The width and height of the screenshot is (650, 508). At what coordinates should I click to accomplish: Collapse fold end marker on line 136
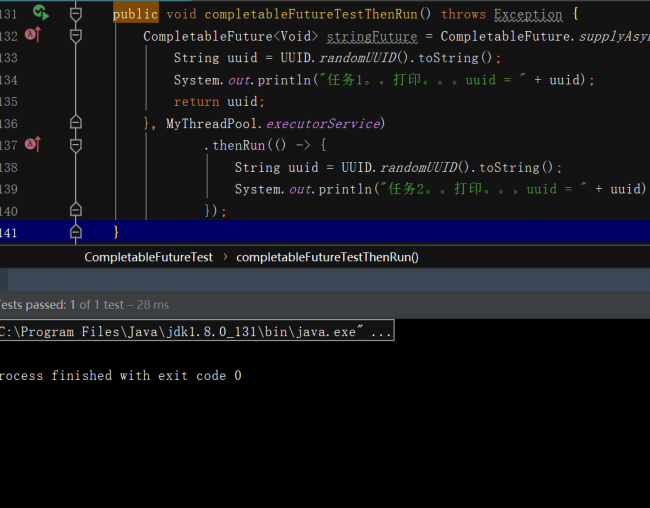coord(75,122)
